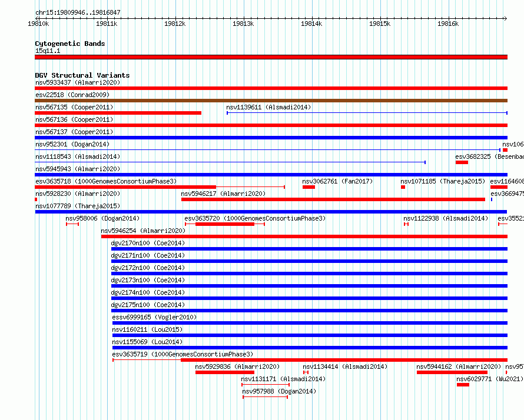Image resolution: width=524 pixels, height=420 pixels.
Task: Click the dgv2172n100 (Coe2014) label
Action: [148, 268]
